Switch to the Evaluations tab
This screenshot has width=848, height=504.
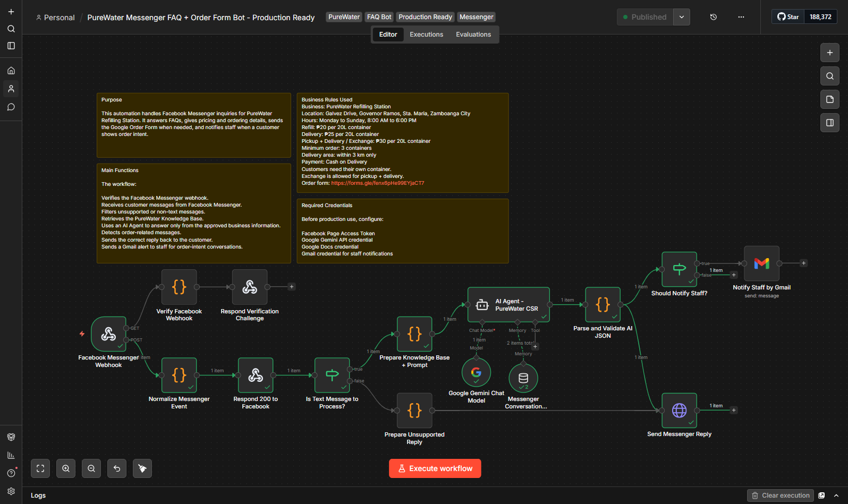coord(473,35)
